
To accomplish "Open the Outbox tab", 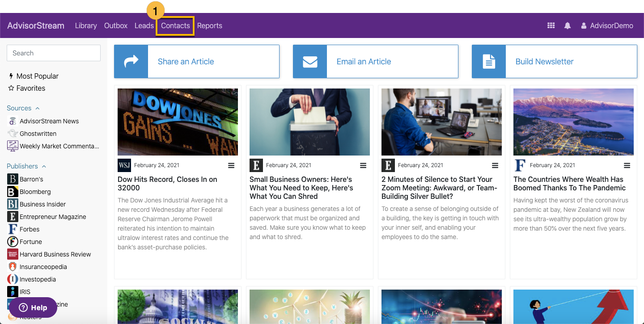I will [116, 25].
